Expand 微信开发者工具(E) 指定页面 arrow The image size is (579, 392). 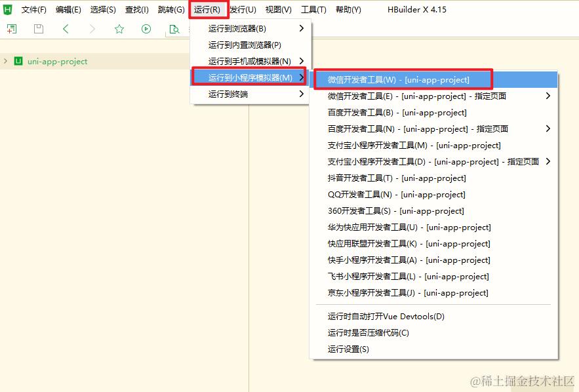548,96
